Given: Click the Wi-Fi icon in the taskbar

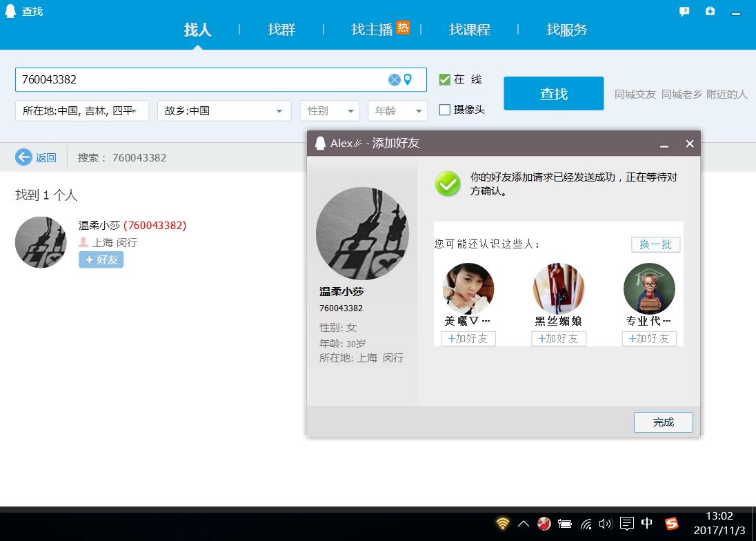Looking at the screenshot, I should click(502, 523).
